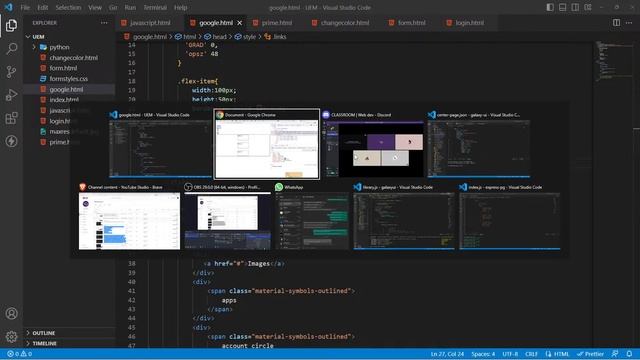Open changecolor.html in explorer
Screen dimensions: 640x360
73,58
